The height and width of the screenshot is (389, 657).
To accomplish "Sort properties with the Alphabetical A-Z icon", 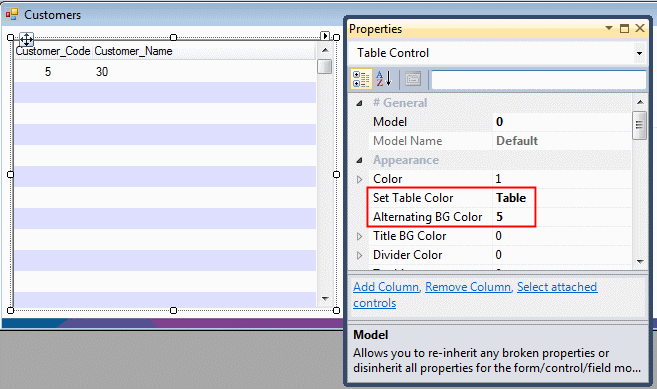I will 384,79.
